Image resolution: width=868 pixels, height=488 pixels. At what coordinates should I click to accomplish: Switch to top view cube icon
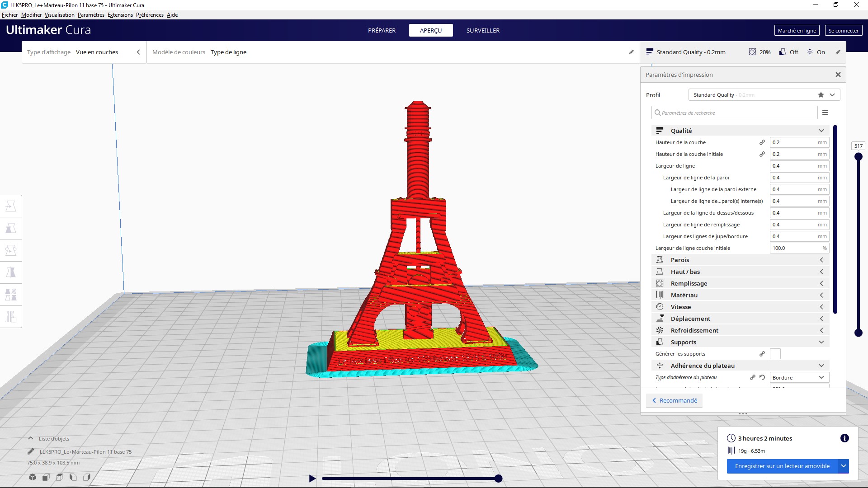pos(60,477)
